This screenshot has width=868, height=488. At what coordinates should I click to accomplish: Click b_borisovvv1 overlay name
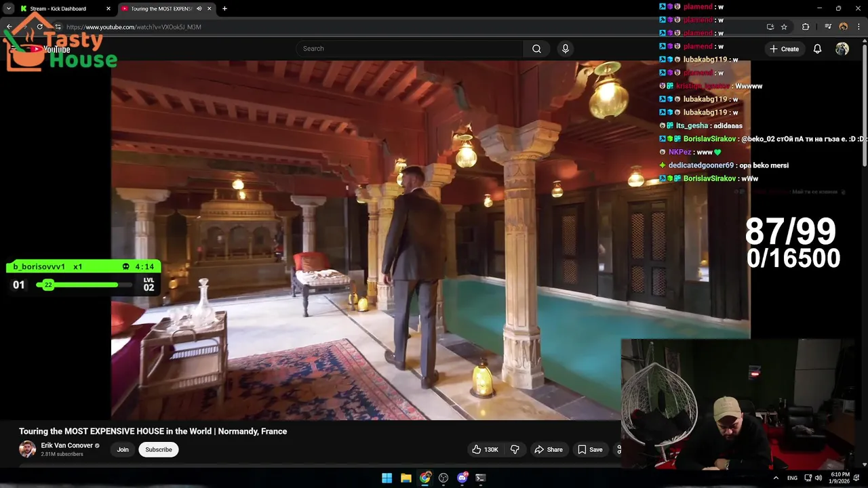click(39, 267)
